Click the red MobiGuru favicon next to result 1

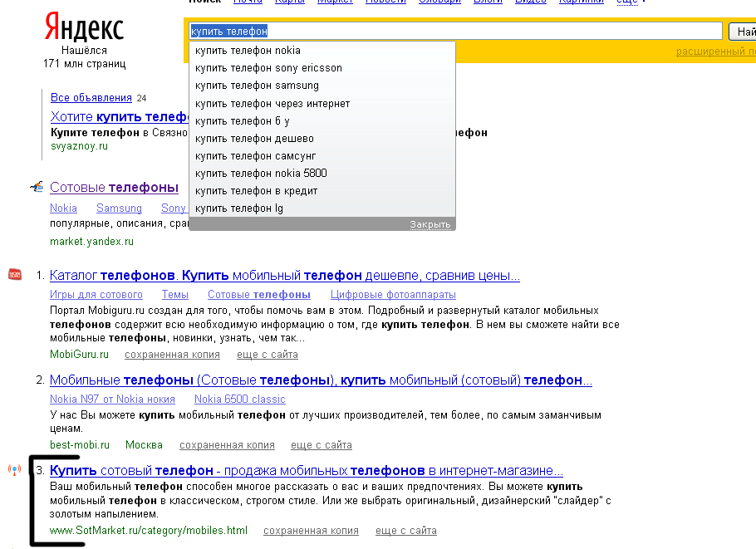point(15,274)
